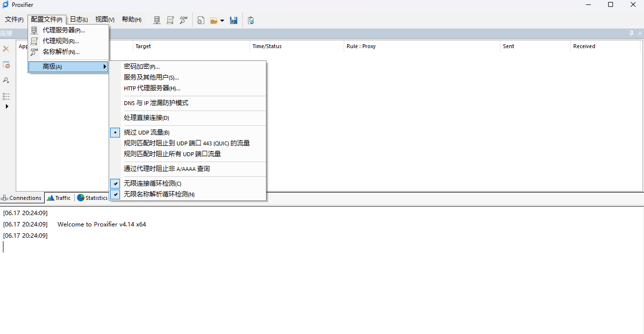The image size is (644, 334).
Task: Switch to the Traffic tab
Action: pyautogui.click(x=59, y=198)
